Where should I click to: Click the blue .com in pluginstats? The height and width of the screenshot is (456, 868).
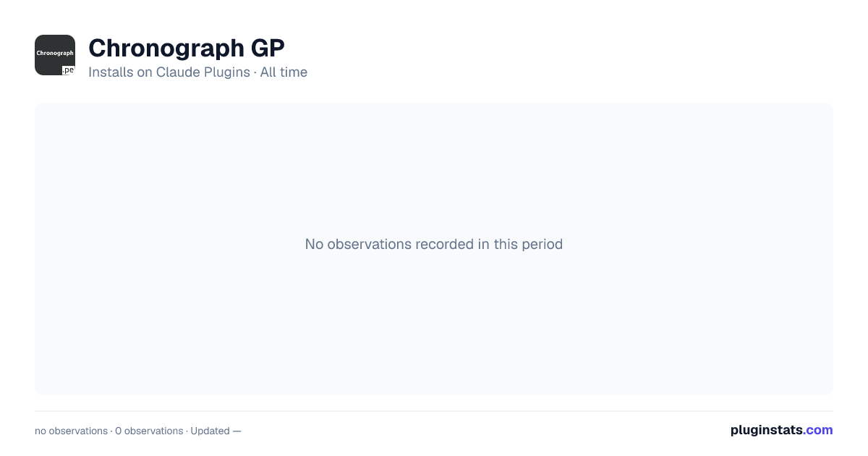(x=819, y=430)
